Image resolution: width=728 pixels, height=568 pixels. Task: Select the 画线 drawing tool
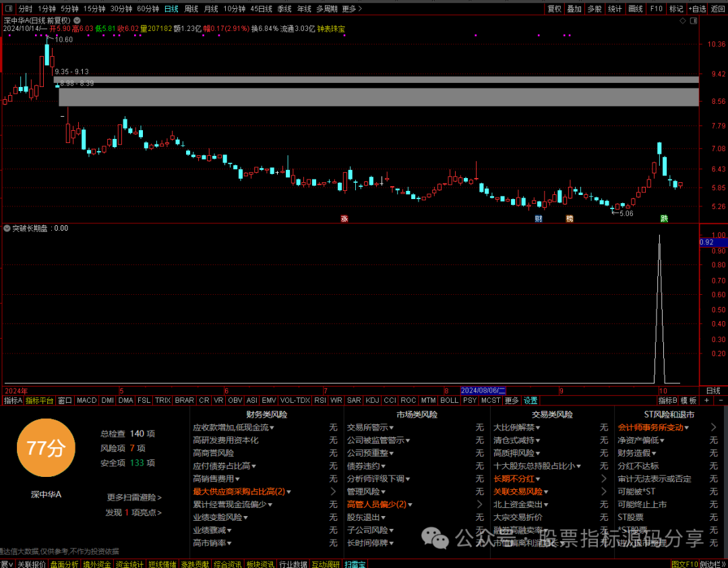[636, 9]
